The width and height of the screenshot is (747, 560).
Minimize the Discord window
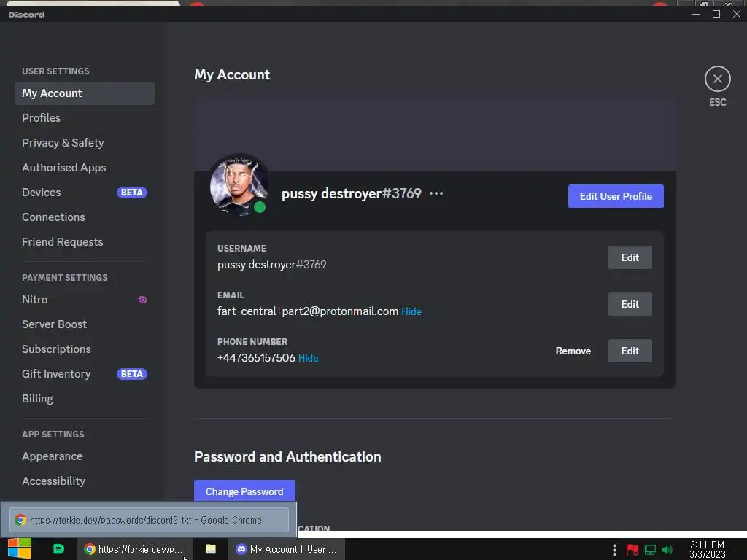[696, 14]
